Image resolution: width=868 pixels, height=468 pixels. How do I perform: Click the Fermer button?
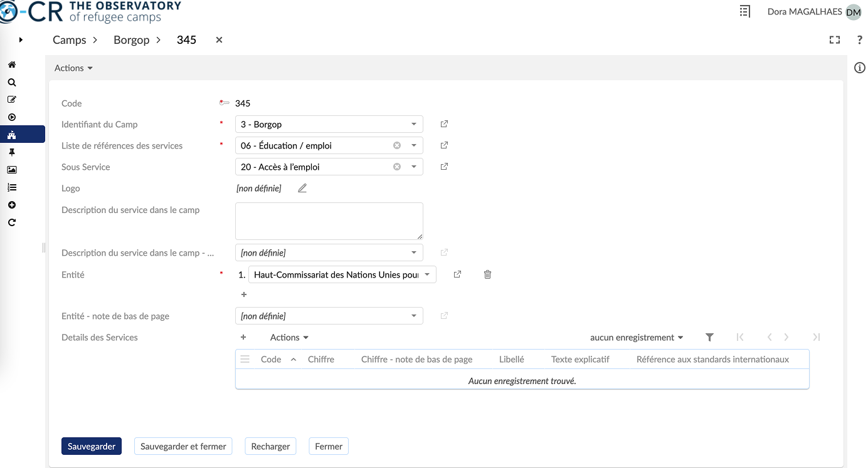click(329, 446)
